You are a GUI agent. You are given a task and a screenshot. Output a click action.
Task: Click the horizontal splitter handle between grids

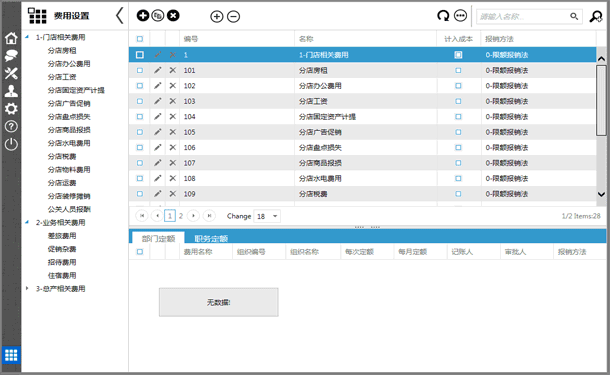coord(367,227)
